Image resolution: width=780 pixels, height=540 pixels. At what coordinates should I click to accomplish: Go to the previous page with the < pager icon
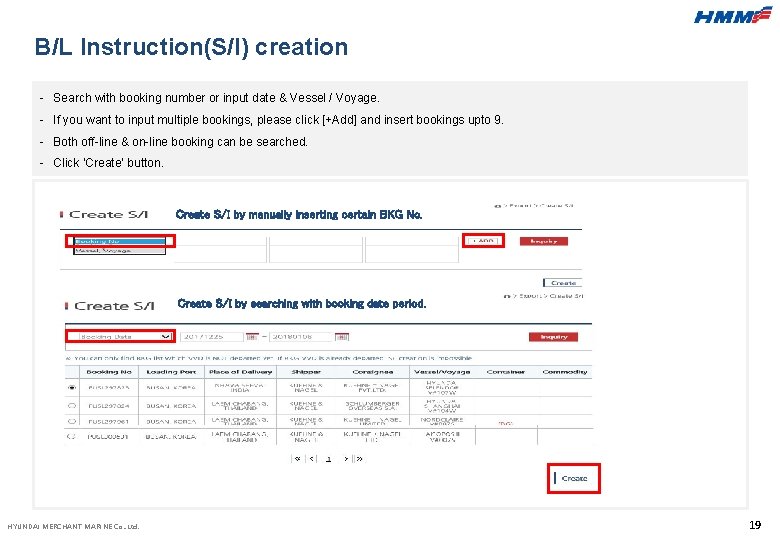311,458
